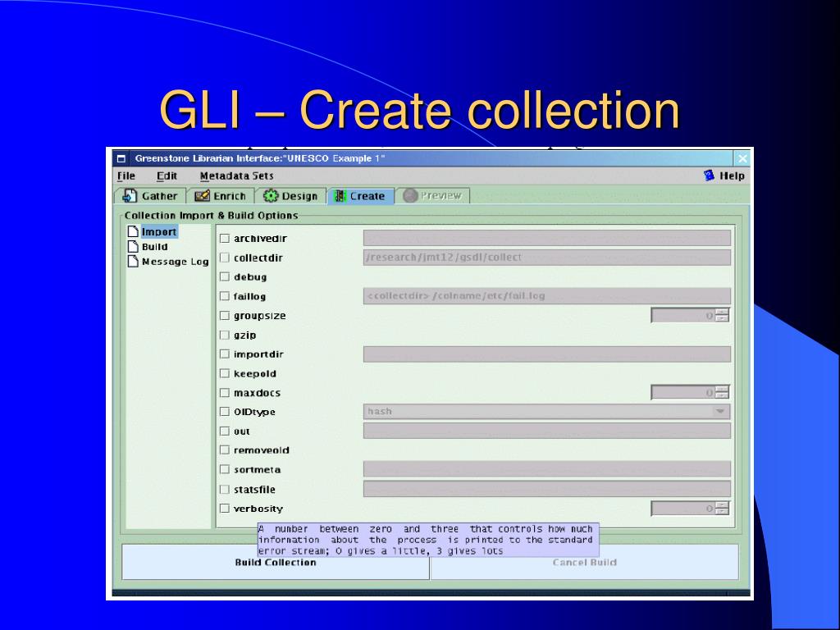Viewport: 840px width, 630px height.
Task: Toggle the faillog checkbox
Action: coord(225,296)
